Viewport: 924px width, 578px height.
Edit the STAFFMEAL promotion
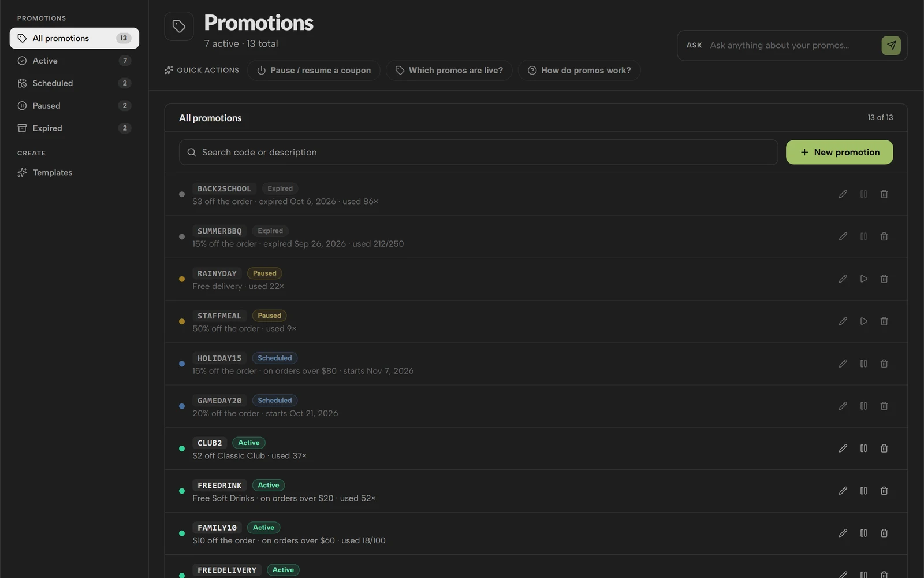843,321
